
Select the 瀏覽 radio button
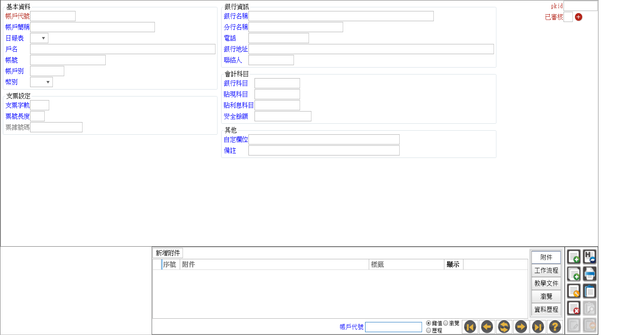pyautogui.click(x=446, y=323)
